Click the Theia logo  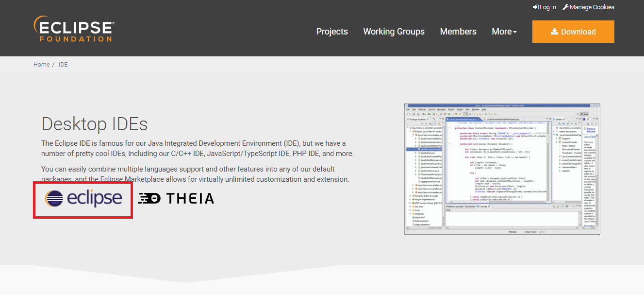point(176,198)
